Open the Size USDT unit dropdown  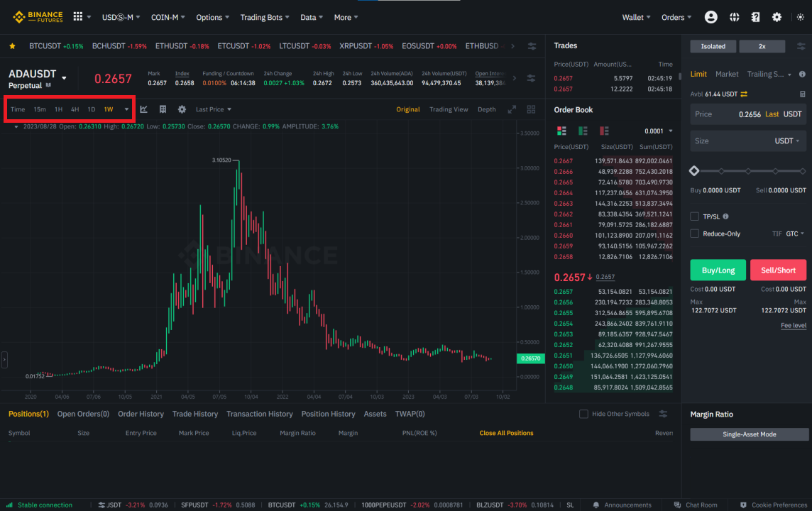point(787,141)
